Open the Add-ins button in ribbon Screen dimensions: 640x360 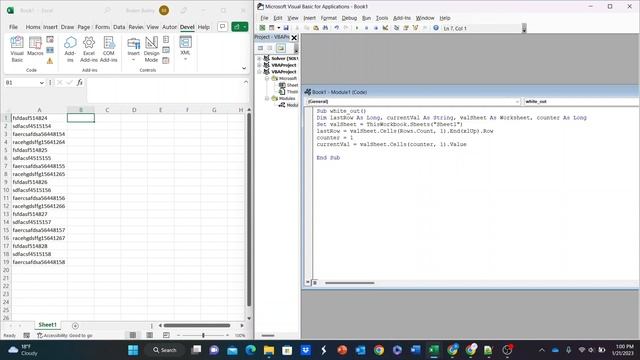70,49
